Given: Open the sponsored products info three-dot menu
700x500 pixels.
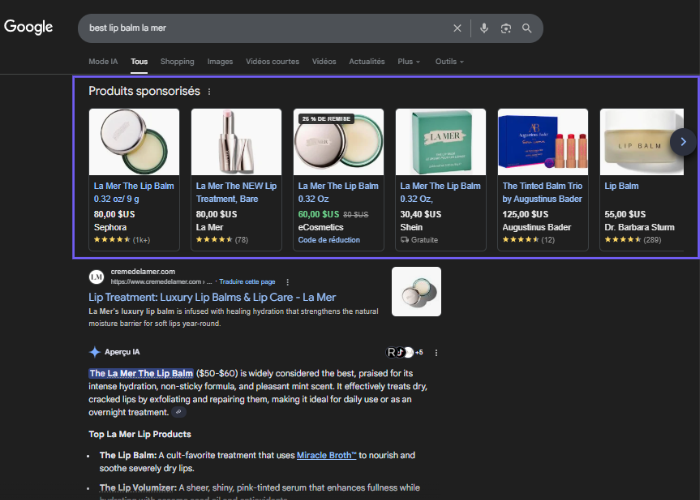Looking at the screenshot, I should click(209, 92).
